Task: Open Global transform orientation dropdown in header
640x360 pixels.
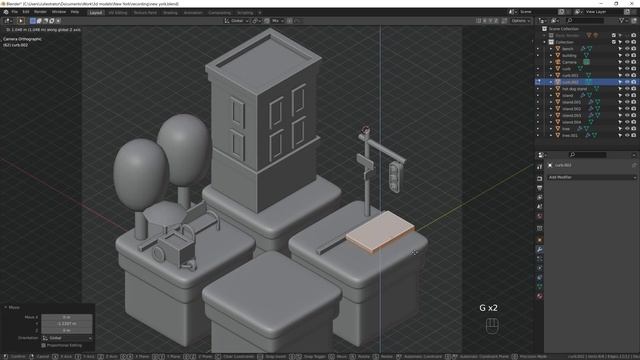Action: [x=237, y=20]
